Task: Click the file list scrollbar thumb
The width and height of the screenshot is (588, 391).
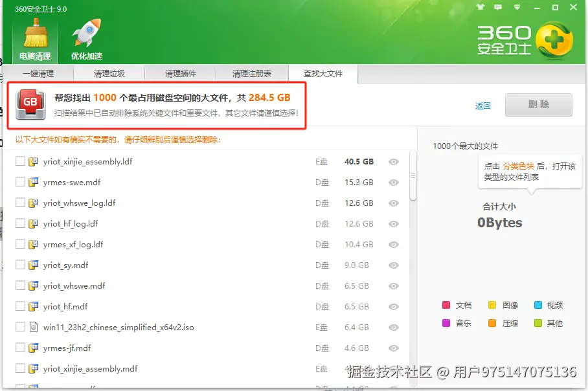Action: point(413,176)
